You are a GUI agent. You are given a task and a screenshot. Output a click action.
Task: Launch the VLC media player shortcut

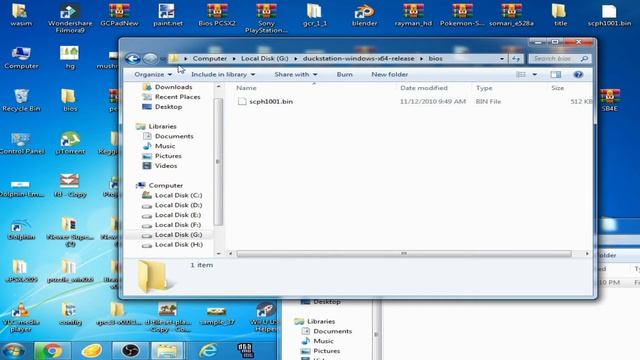[x=20, y=318]
